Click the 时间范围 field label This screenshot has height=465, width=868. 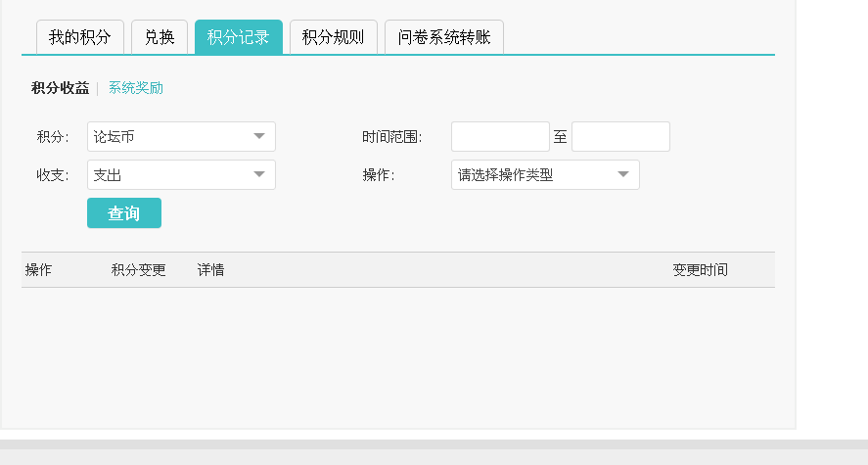click(391, 137)
